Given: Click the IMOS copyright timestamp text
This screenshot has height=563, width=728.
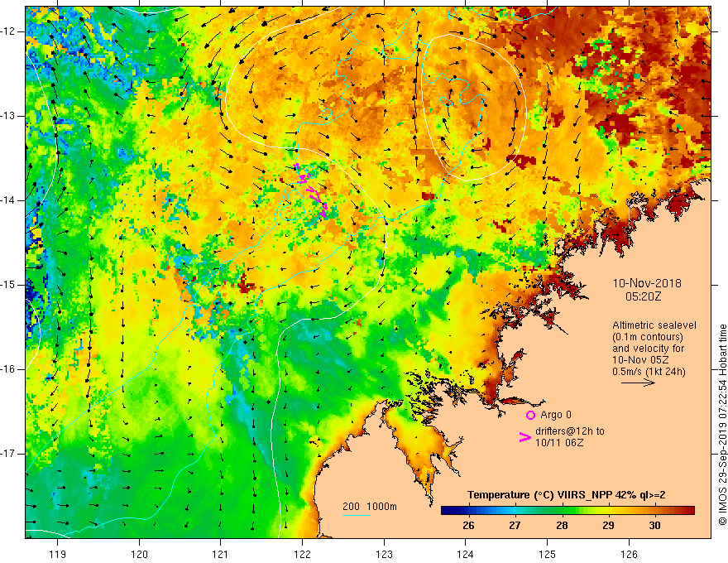Looking at the screenshot, I should [x=722, y=425].
